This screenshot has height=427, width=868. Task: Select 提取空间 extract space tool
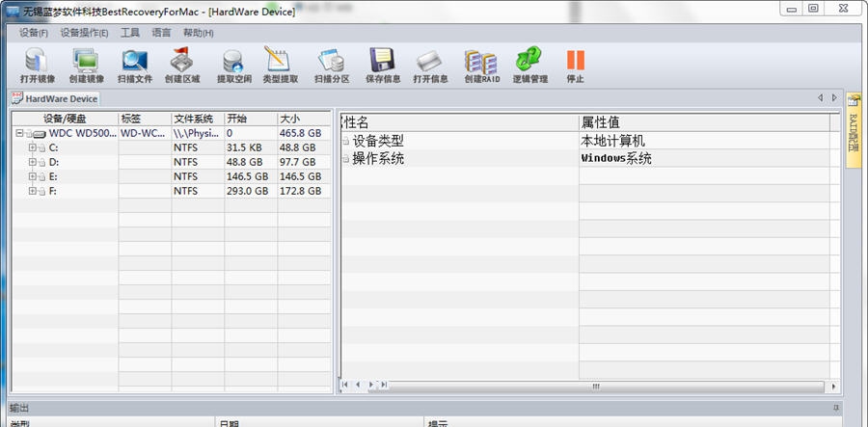pos(233,66)
